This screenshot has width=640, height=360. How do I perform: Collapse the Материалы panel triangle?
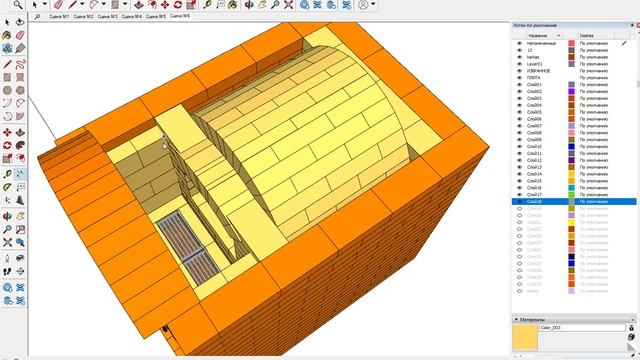click(x=516, y=319)
